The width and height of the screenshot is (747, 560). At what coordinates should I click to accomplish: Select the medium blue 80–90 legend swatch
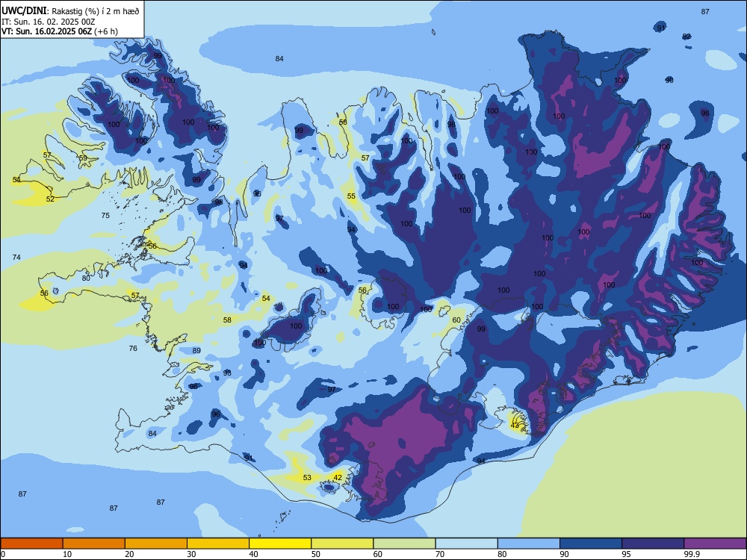(529, 544)
